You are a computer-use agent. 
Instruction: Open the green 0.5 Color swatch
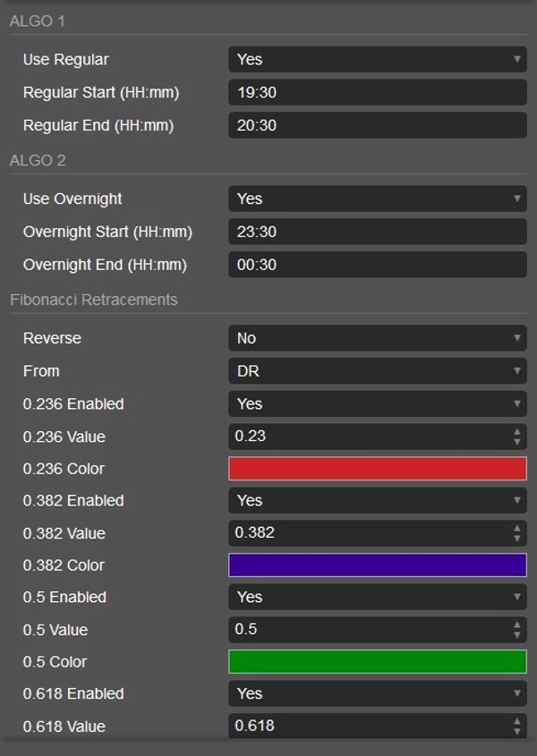377,662
